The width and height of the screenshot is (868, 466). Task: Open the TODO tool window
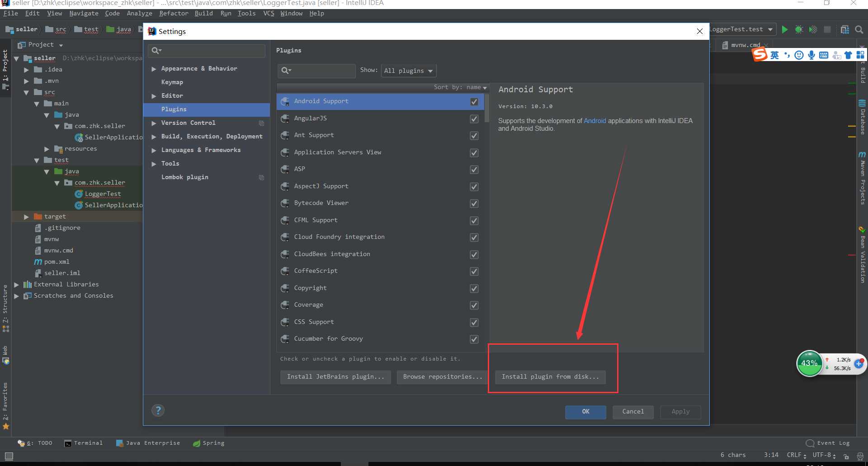(35, 443)
